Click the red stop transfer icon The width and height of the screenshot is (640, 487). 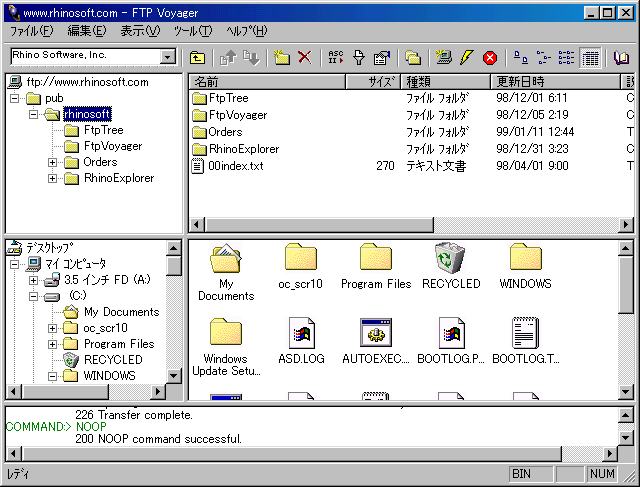[x=490, y=58]
